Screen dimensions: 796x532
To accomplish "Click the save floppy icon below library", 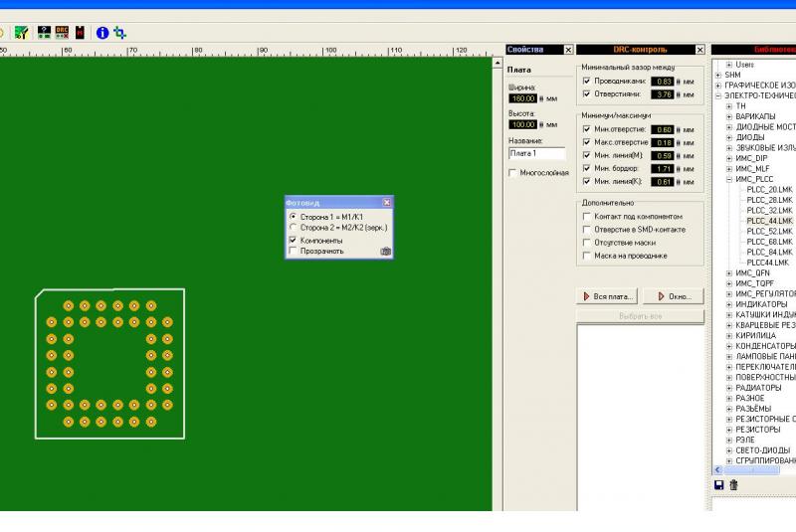I will coord(719,484).
